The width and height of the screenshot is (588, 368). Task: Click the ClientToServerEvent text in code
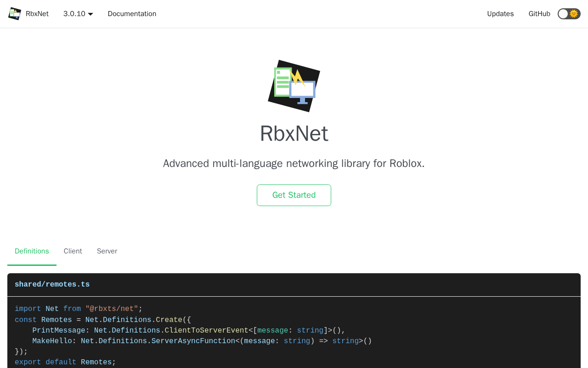[207, 330]
